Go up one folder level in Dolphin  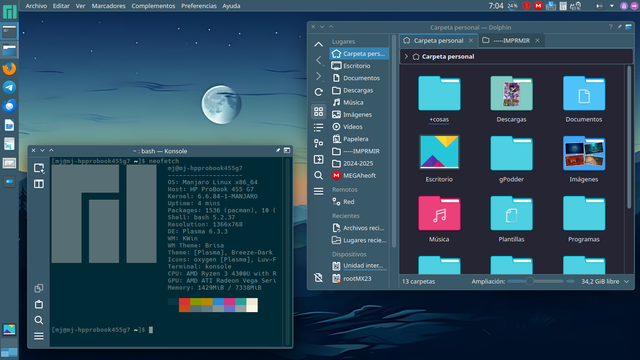[318, 44]
